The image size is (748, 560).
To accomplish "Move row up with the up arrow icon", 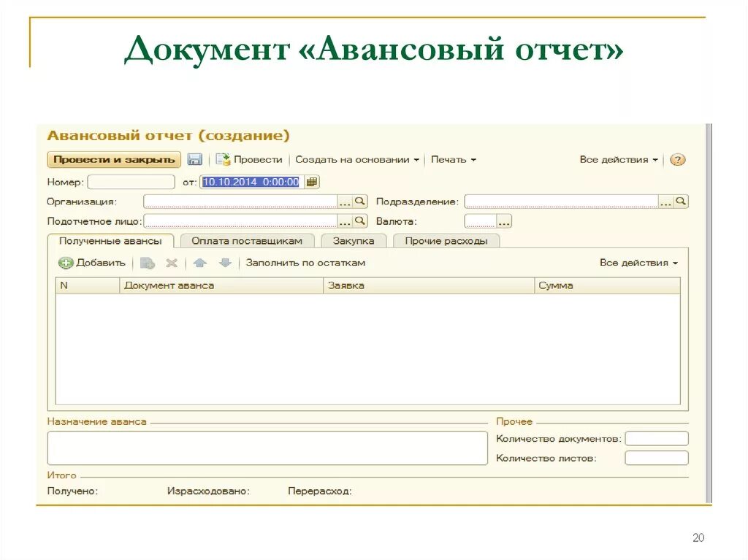I will click(200, 263).
